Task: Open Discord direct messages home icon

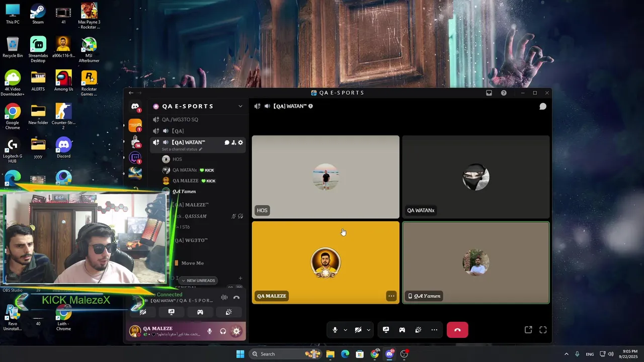Action: [x=135, y=107]
